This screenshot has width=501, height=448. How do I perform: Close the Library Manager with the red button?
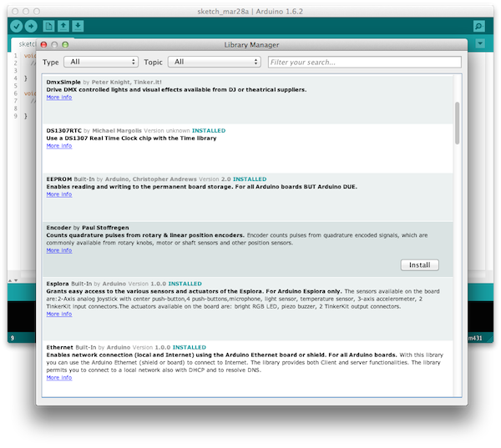43,45
